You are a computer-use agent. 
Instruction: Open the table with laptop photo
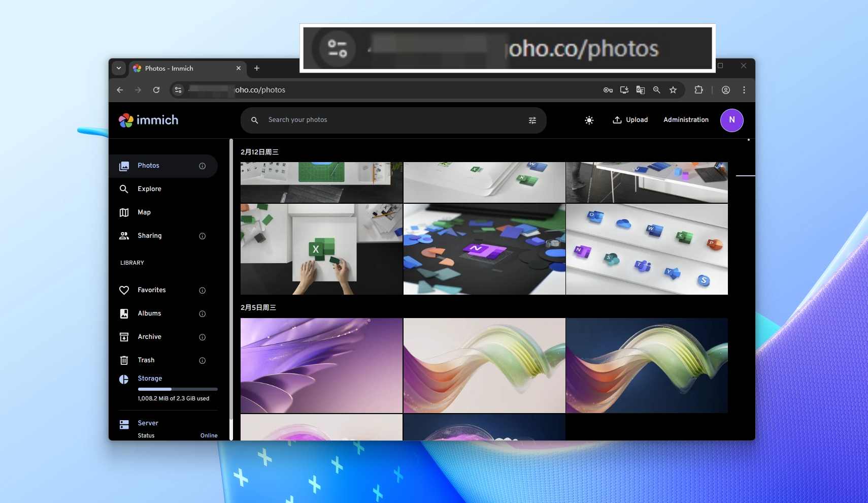tap(647, 182)
